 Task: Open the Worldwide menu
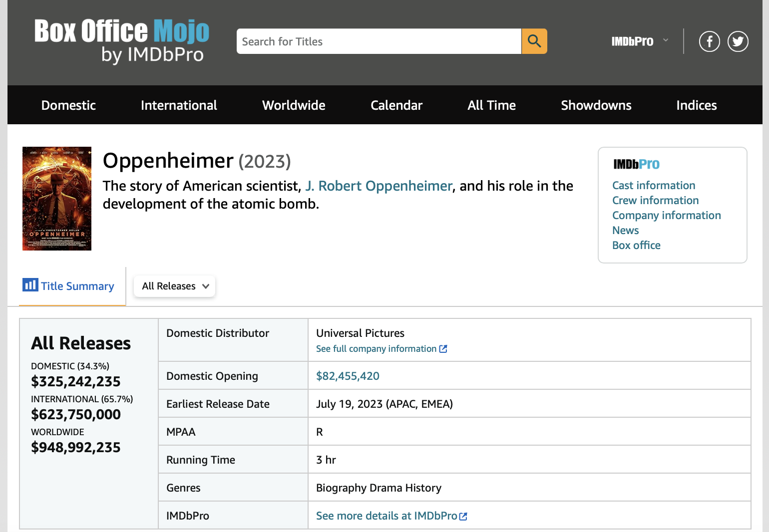294,105
